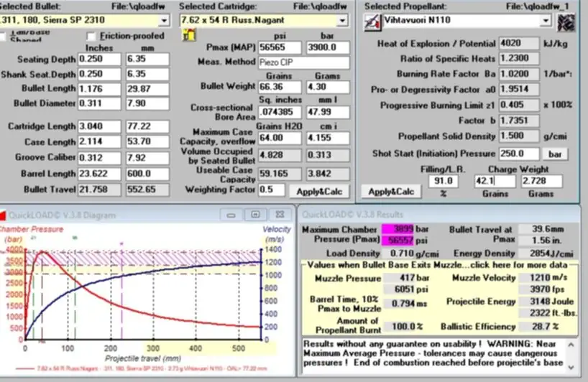The image size is (588, 382).
Task: Click the Useable Case Capacity 59.165 value
Action: point(280,174)
